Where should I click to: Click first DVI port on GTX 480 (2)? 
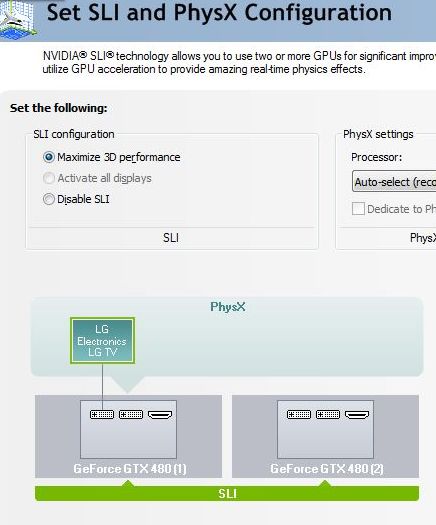(299, 415)
